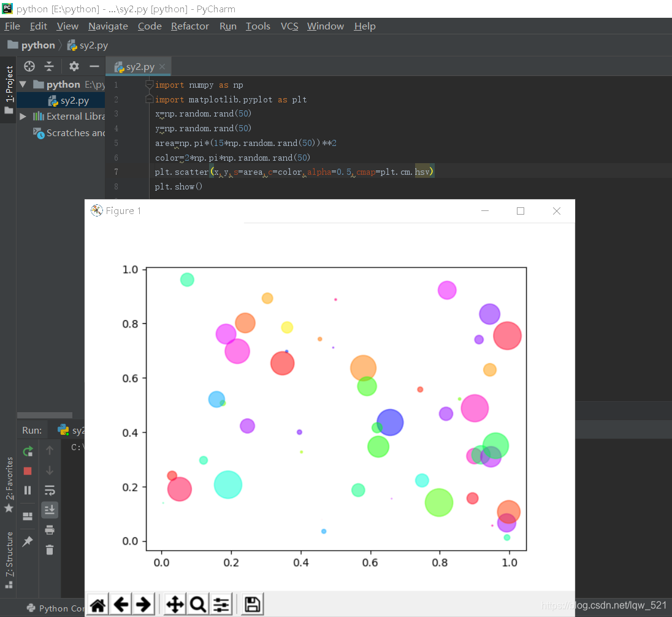Pin the Run tab

coord(28,541)
